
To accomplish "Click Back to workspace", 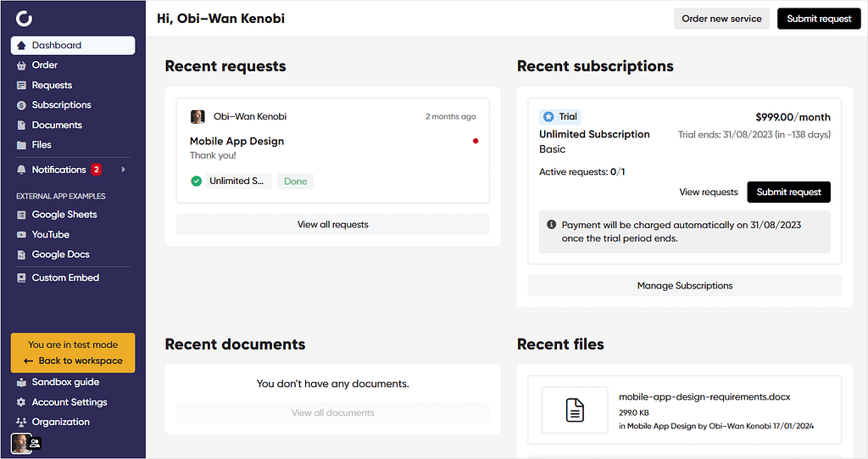I will [x=73, y=361].
